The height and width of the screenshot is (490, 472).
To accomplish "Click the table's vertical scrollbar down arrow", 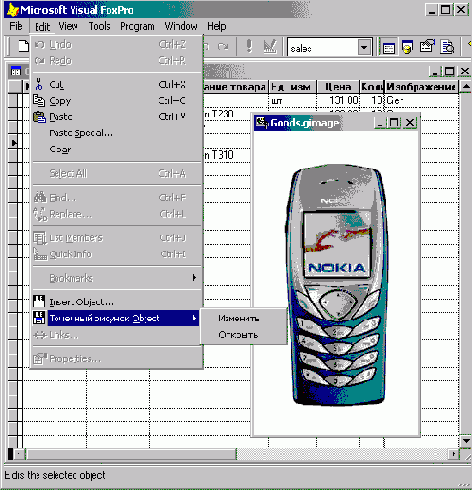I will coord(466,441).
